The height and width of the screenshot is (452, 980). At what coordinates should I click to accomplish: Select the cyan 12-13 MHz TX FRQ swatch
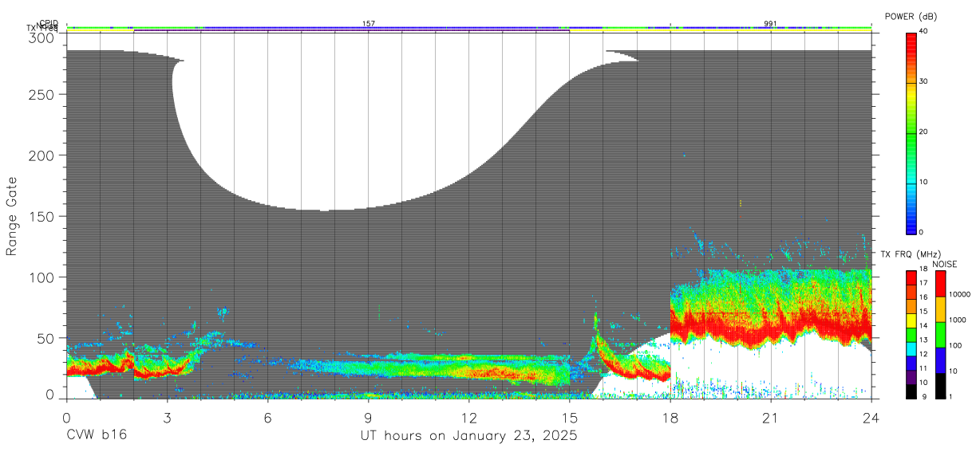pos(911,348)
